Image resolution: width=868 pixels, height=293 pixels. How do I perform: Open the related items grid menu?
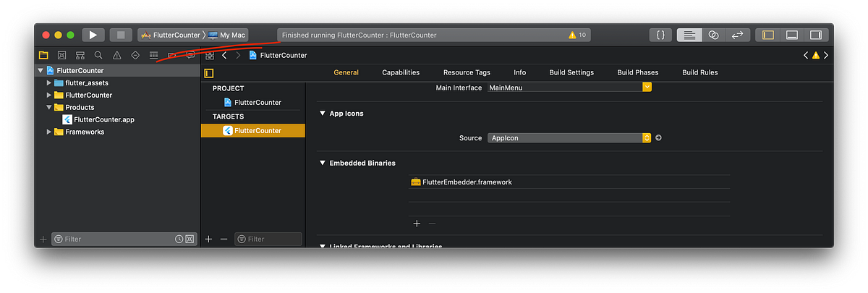(210, 55)
